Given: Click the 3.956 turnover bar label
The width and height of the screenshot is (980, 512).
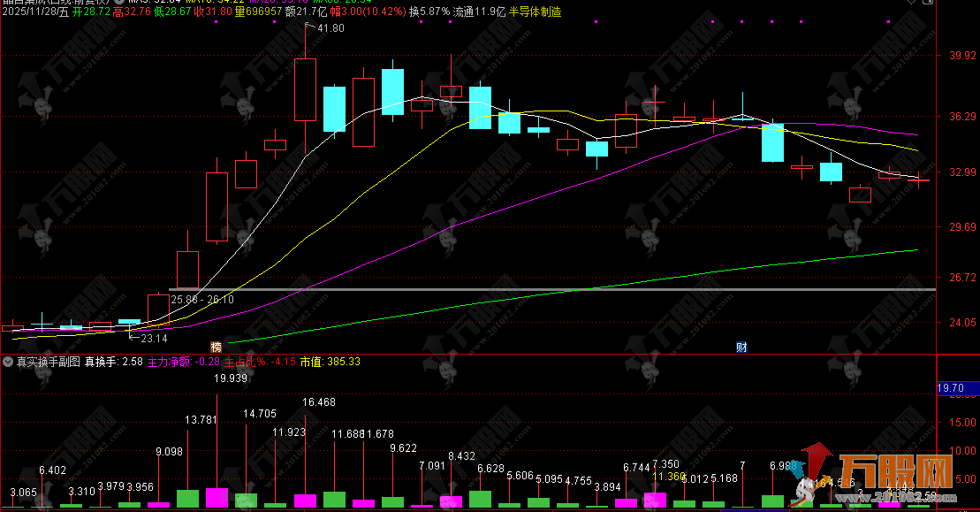Looking at the screenshot, I should [140, 486].
